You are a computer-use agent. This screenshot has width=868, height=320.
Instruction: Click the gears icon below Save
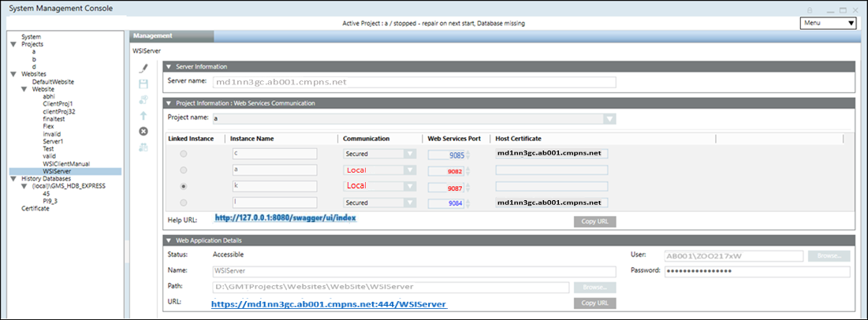pos(143,99)
